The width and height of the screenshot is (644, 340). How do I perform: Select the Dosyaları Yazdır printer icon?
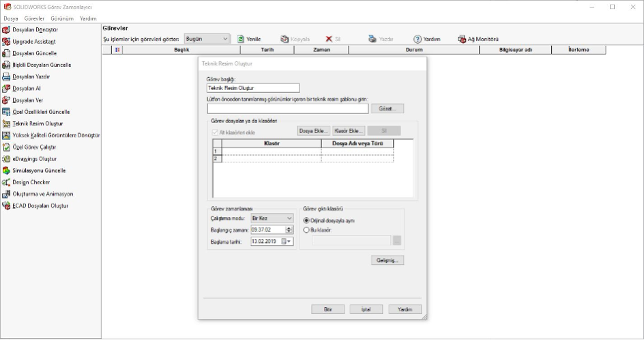[x=6, y=77]
